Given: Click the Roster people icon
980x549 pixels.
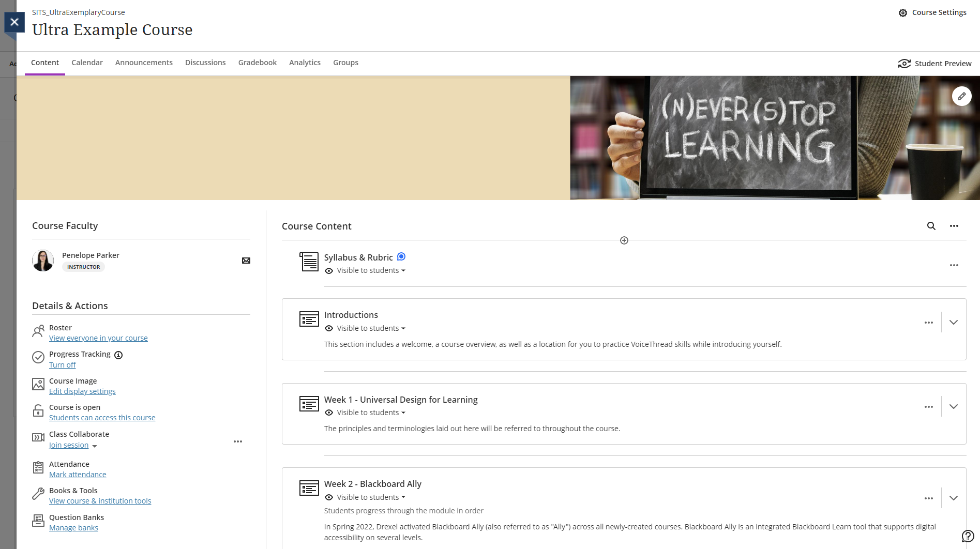Looking at the screenshot, I should click(38, 331).
